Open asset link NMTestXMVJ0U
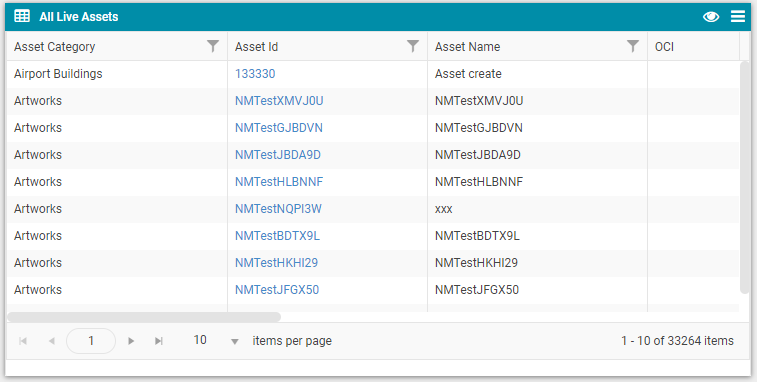 [279, 101]
